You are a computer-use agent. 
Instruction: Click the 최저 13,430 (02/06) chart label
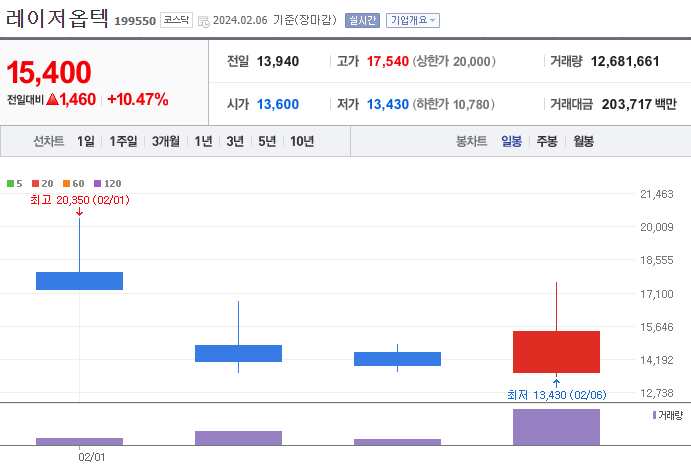pyautogui.click(x=557, y=395)
